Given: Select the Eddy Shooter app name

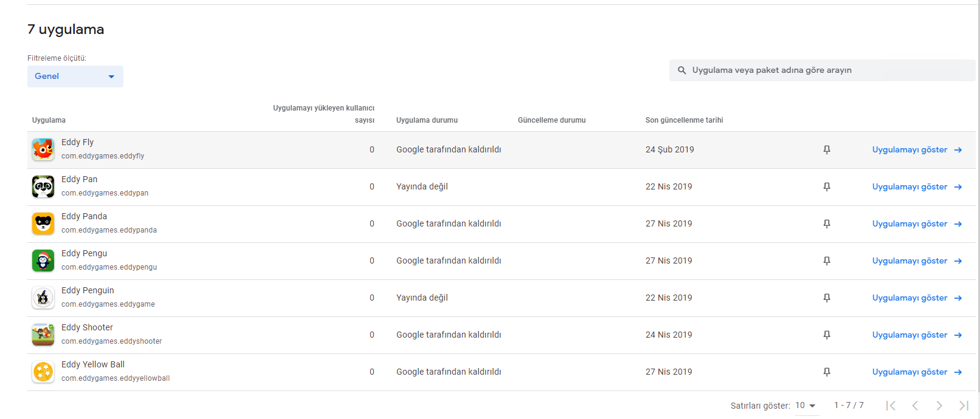Looking at the screenshot, I should click(x=87, y=327).
